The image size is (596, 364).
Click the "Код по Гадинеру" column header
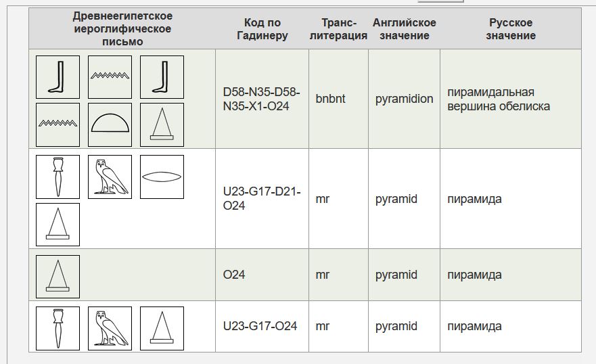(x=262, y=29)
